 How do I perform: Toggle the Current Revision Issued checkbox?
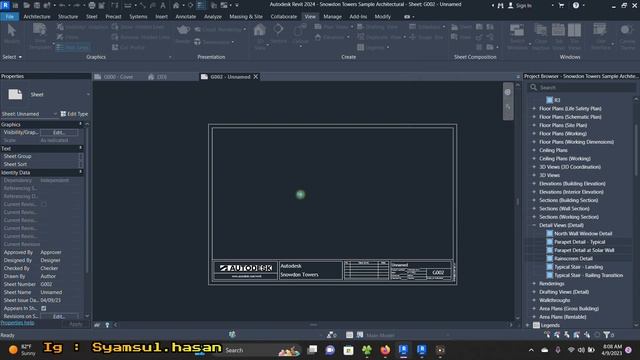click(x=44, y=204)
